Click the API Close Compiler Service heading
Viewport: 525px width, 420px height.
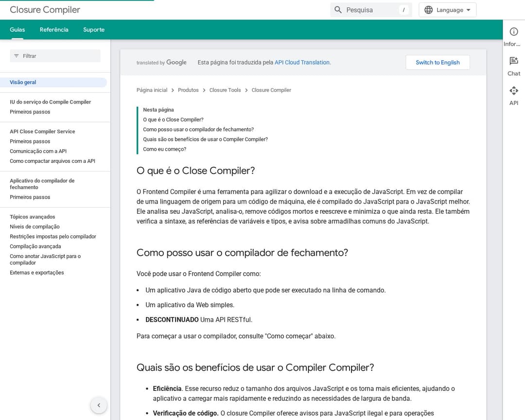[x=42, y=132]
